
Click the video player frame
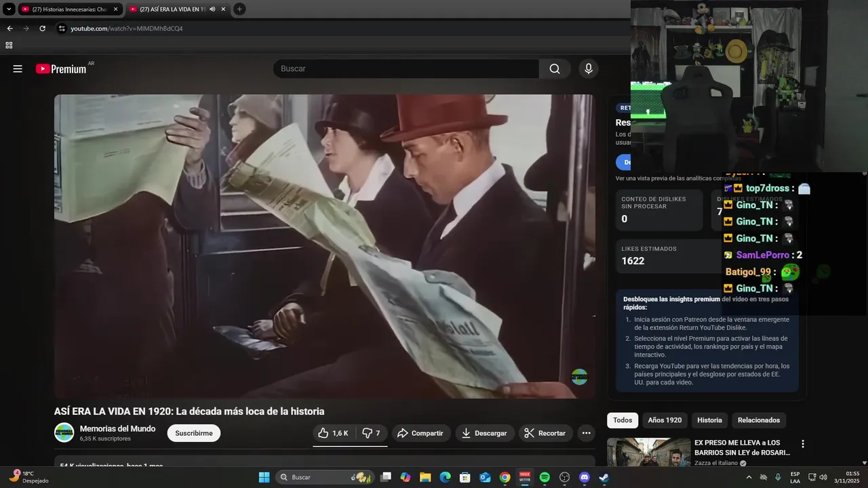[x=325, y=246]
